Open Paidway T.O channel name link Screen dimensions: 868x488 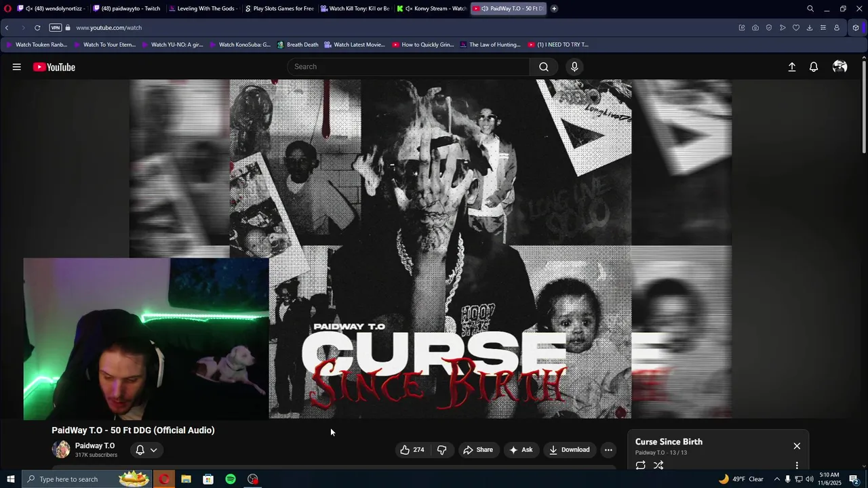[95, 445]
